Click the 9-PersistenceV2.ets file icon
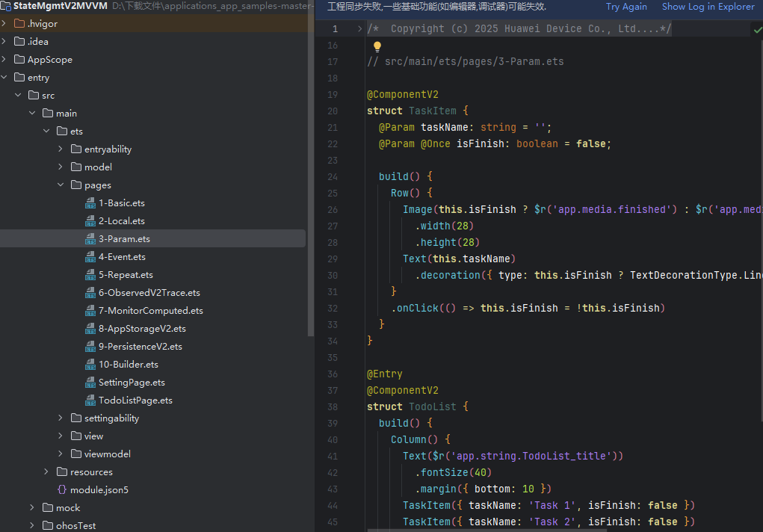This screenshot has height=532, width=763. tap(90, 347)
